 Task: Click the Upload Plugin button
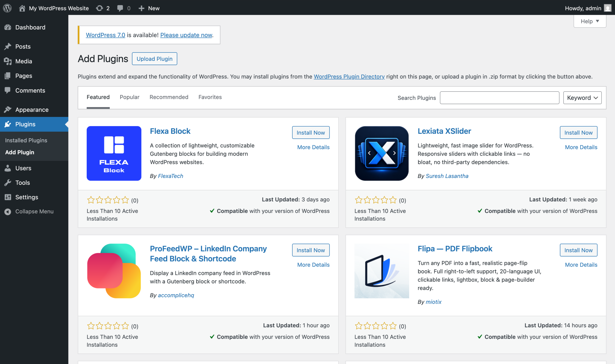point(154,59)
